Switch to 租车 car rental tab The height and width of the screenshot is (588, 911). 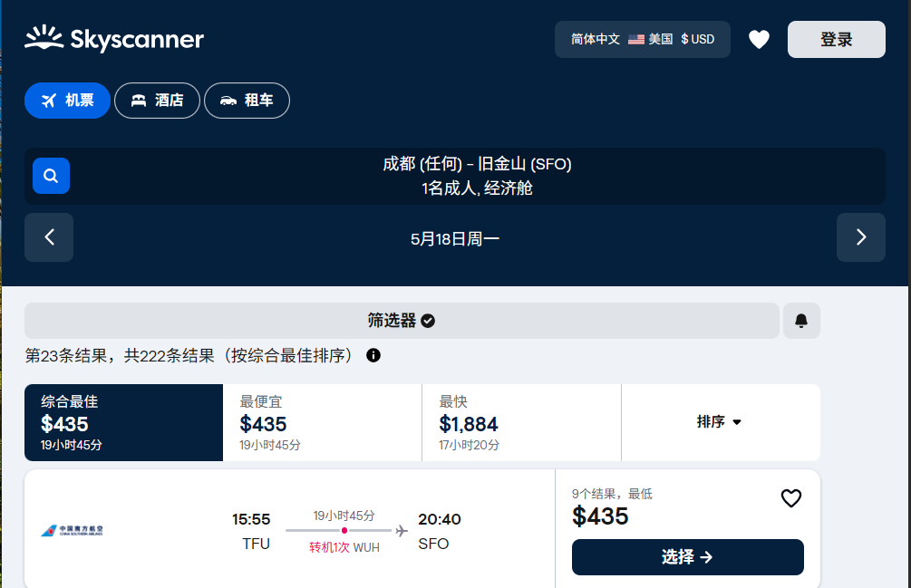tap(247, 101)
